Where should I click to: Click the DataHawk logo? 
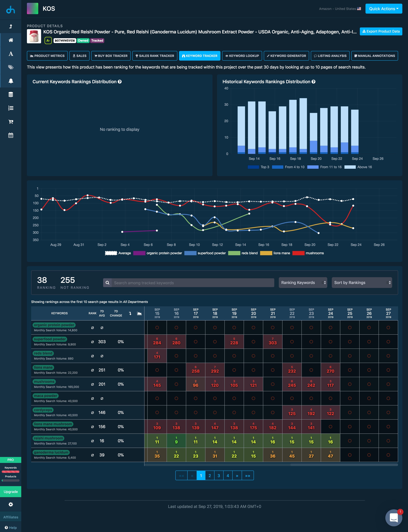pyautogui.click(x=11, y=10)
